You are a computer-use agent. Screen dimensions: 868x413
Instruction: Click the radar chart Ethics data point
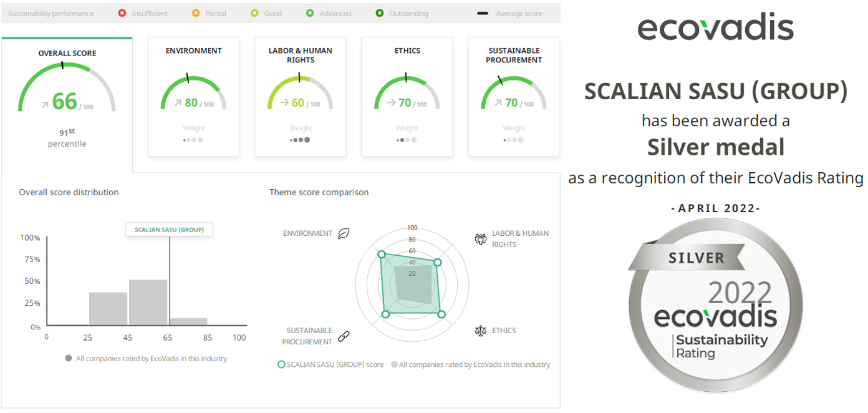441,314
